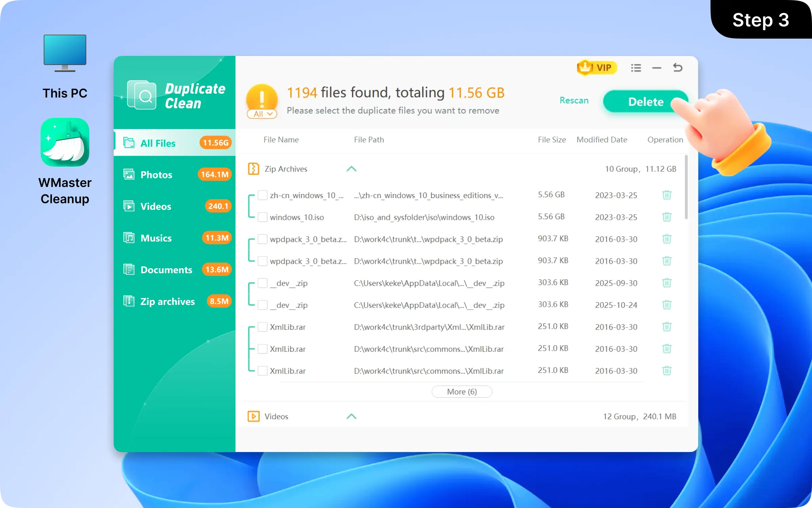Click the back arrow icon
Viewport: 812px width, 508px height.
coord(678,68)
